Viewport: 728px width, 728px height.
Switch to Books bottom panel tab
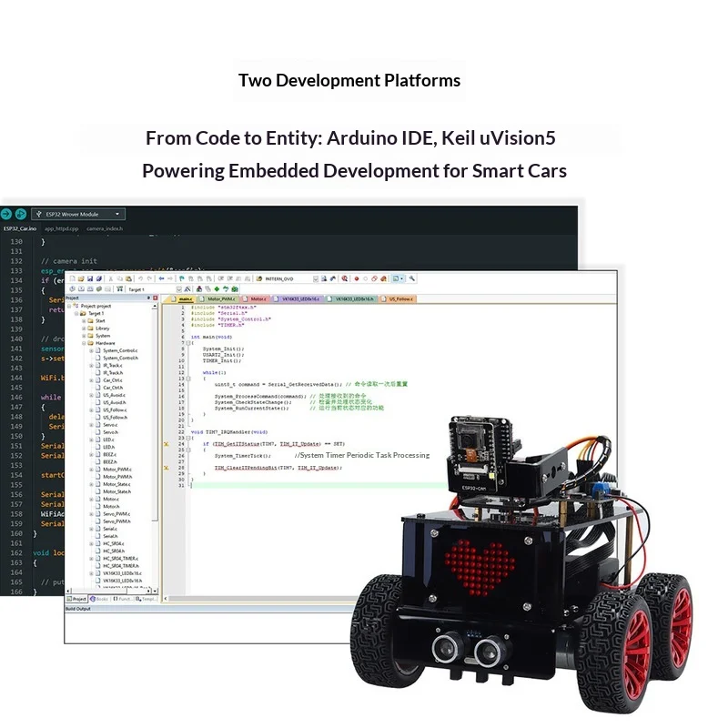tap(99, 599)
